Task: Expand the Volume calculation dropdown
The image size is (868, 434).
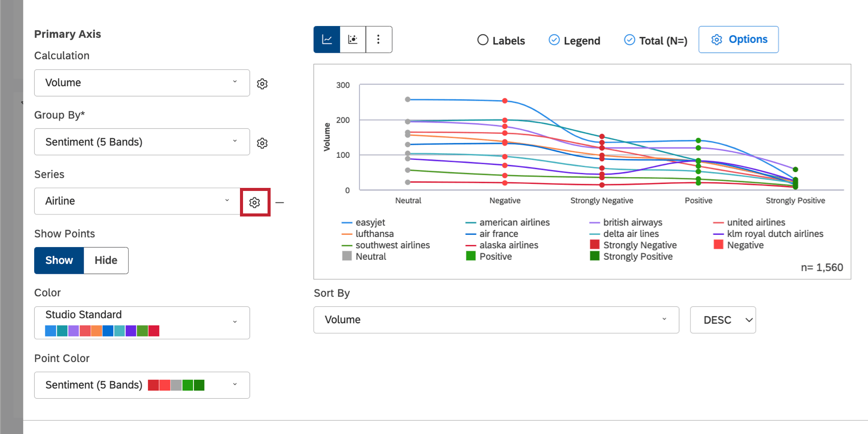Action: pyautogui.click(x=141, y=83)
